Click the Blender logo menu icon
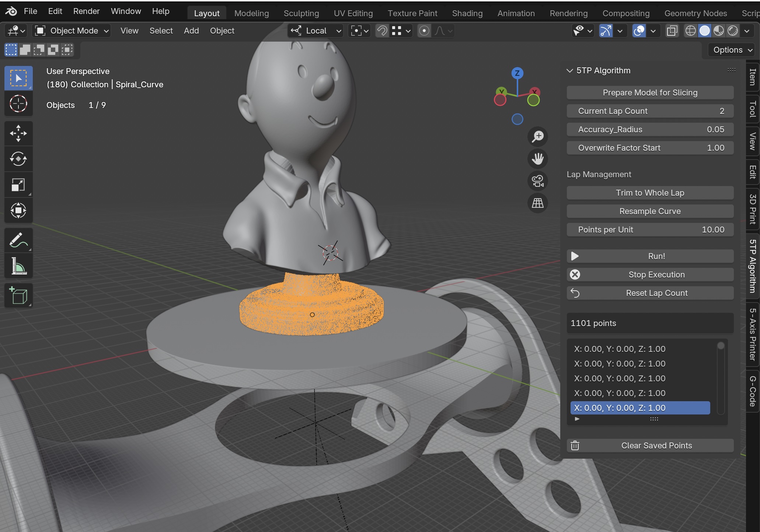The width and height of the screenshot is (760, 532). click(x=11, y=11)
